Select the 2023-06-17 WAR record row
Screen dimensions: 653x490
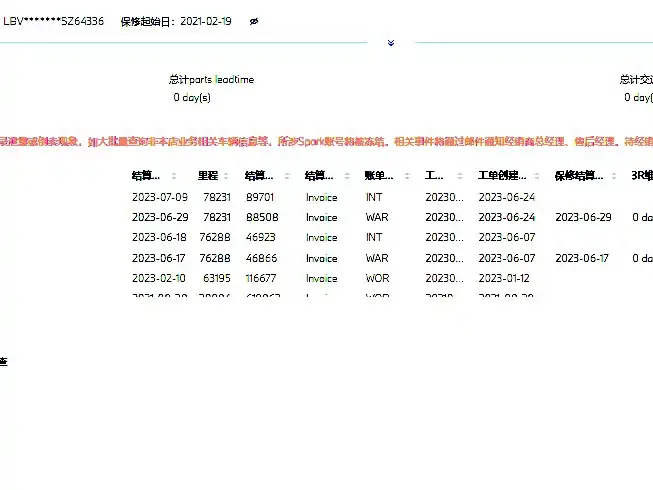[x=391, y=258]
